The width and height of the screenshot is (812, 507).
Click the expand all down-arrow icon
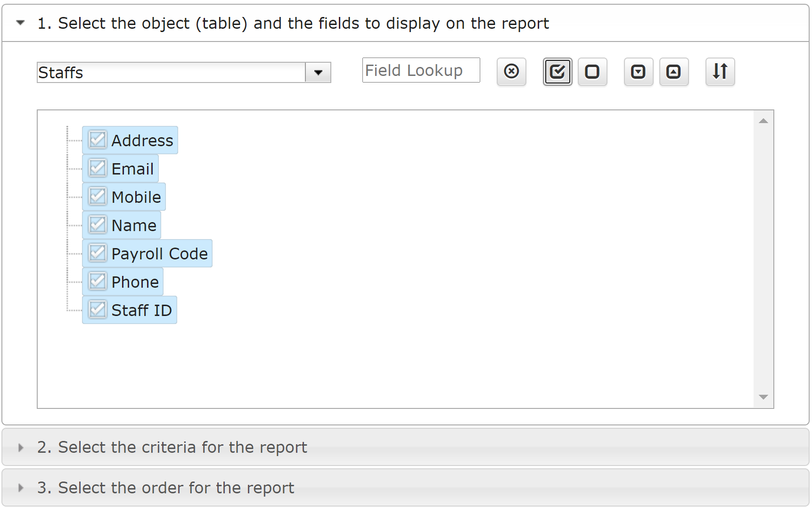pos(639,72)
